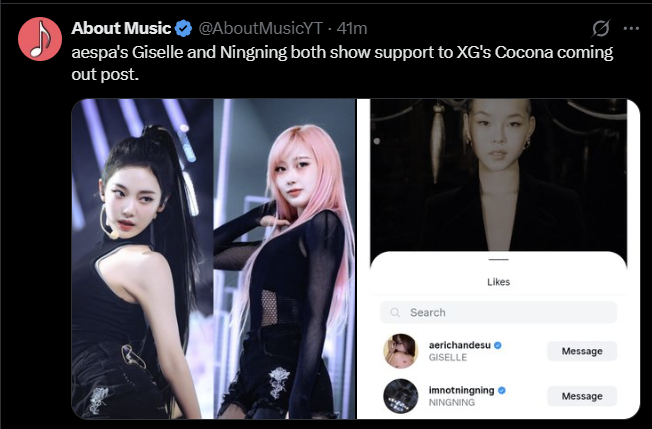This screenshot has width=652, height=429.
Task: Click the 41m timestamp
Action: click(x=352, y=28)
